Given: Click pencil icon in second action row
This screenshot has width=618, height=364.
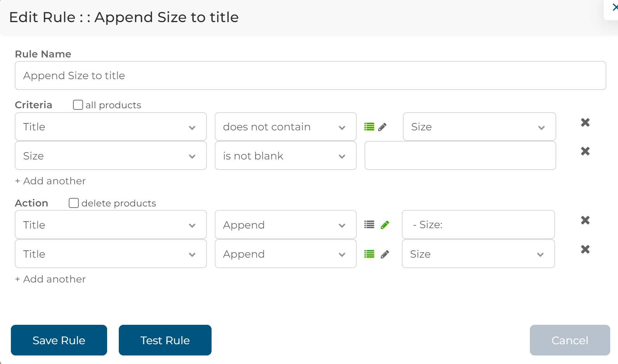Looking at the screenshot, I should pyautogui.click(x=385, y=254).
